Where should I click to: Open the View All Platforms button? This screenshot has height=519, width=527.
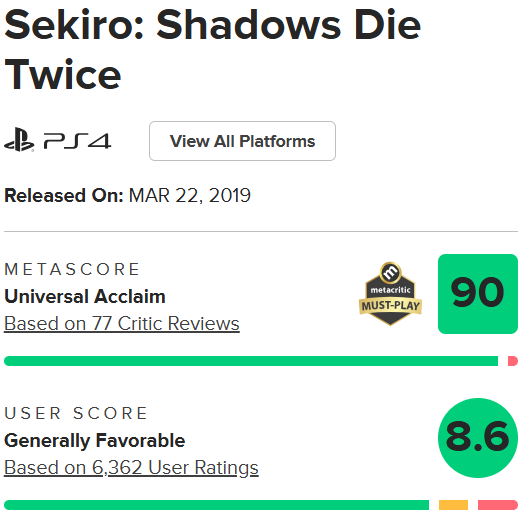click(x=242, y=141)
